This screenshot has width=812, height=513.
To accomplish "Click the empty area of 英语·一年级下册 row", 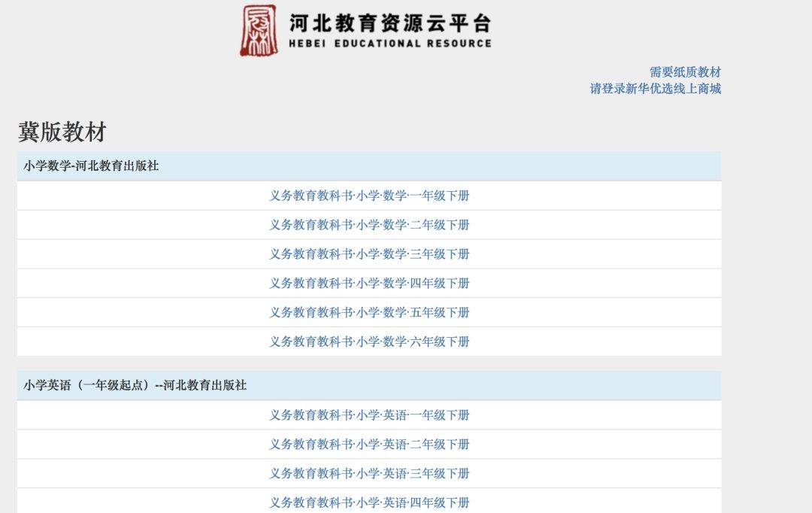I will [x=135, y=415].
